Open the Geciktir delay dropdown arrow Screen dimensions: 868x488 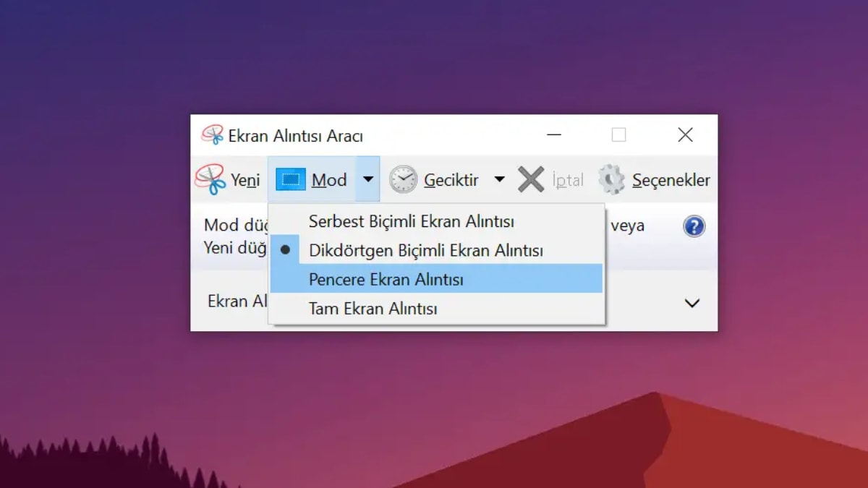coord(499,179)
